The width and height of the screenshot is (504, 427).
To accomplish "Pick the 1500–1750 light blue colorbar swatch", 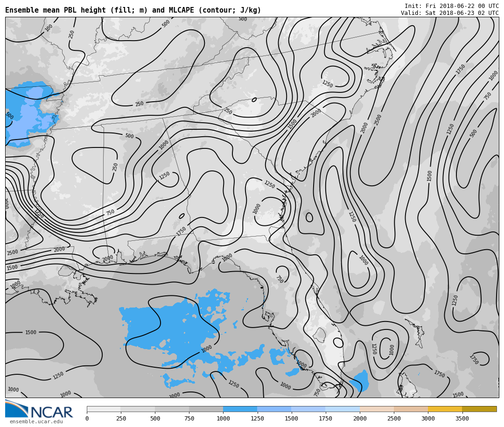I will 308,409.
